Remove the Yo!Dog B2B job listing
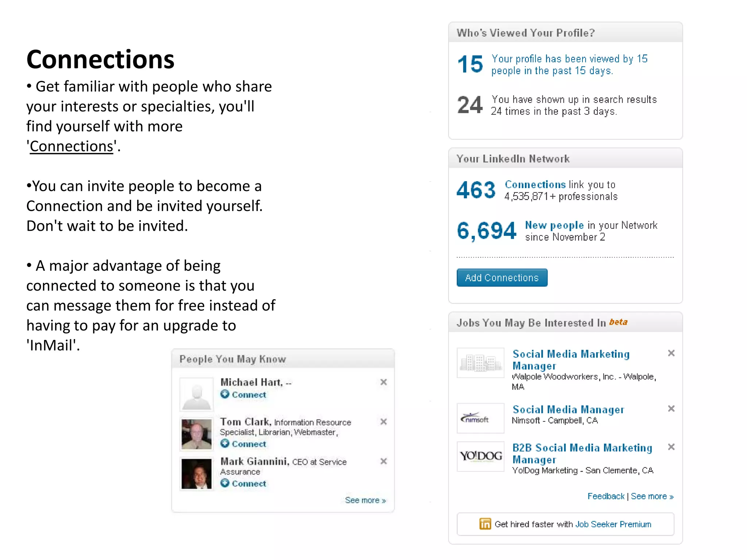The height and width of the screenshot is (560, 747). coord(671,447)
